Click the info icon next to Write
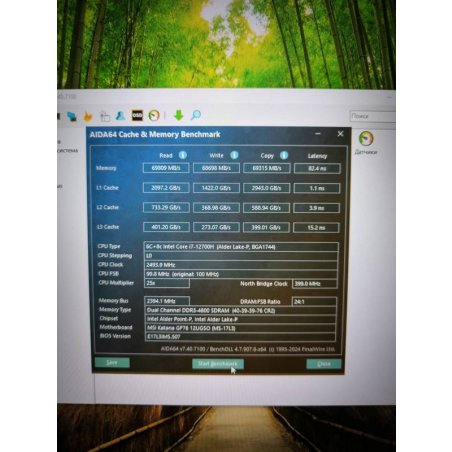The height and width of the screenshot is (452, 452). 234,155
